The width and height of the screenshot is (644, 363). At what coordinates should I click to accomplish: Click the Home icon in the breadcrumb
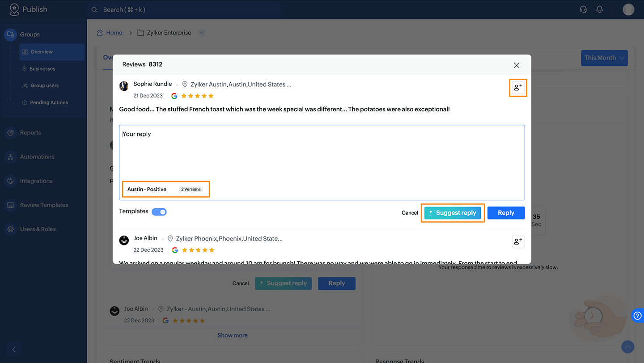point(100,33)
